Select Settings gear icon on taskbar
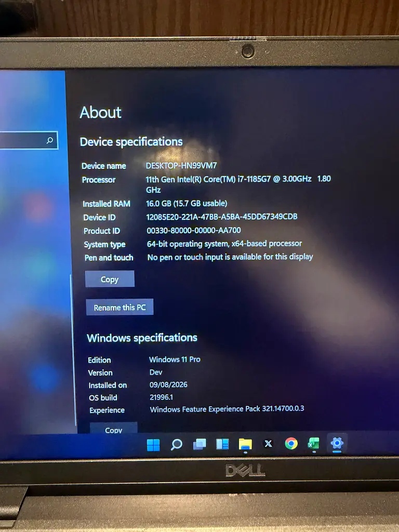Image resolution: width=399 pixels, height=532 pixels. (337, 443)
